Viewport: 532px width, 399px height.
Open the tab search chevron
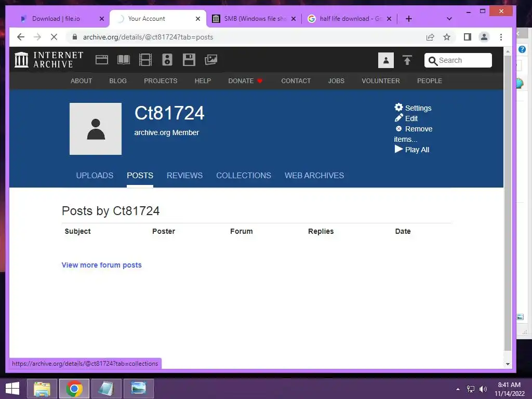click(449, 19)
